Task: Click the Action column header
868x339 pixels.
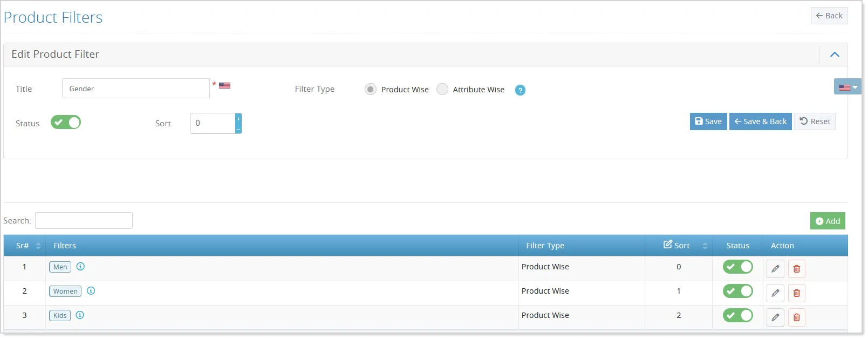Action: (x=805, y=246)
